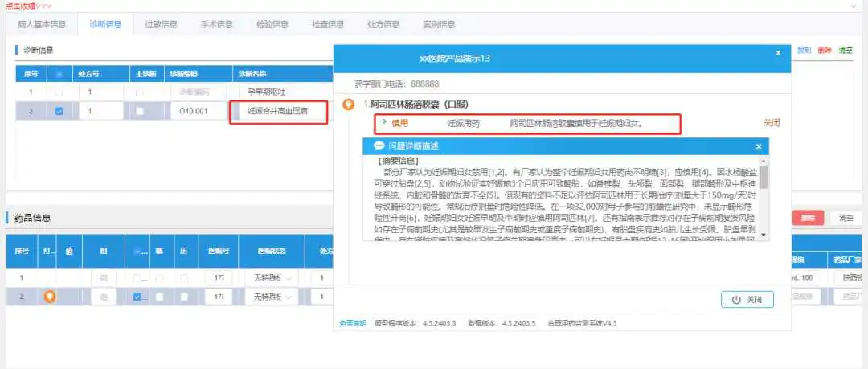868x369 pixels.
Task: Click the 1.阿司匹林肠溶胶囊（口服） drug title
Action: coord(417,105)
